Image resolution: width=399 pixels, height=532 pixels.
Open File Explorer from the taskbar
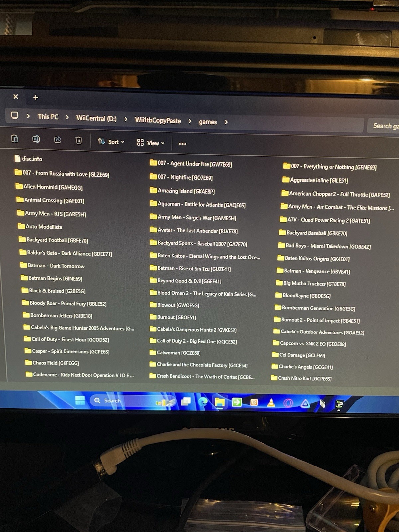220,403
